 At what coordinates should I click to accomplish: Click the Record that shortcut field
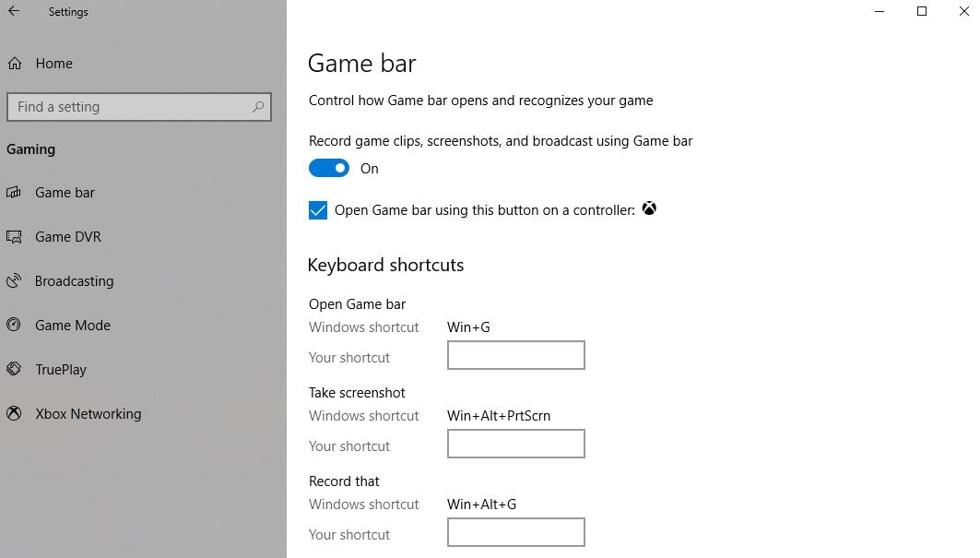click(515, 532)
